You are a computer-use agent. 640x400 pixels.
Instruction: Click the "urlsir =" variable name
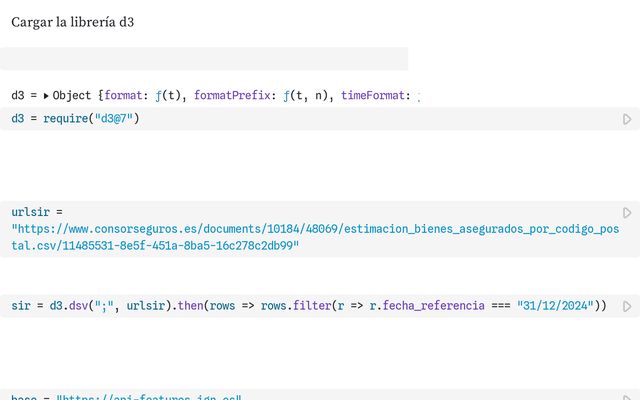click(x=37, y=212)
